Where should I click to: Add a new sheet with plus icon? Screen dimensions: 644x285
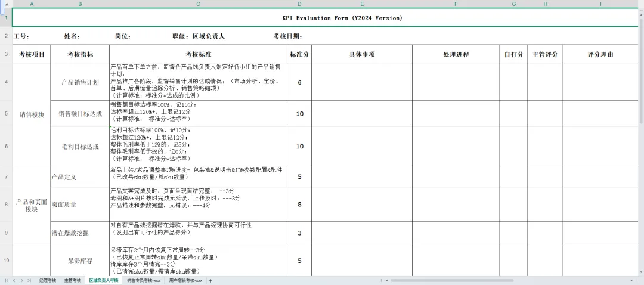click(210, 281)
